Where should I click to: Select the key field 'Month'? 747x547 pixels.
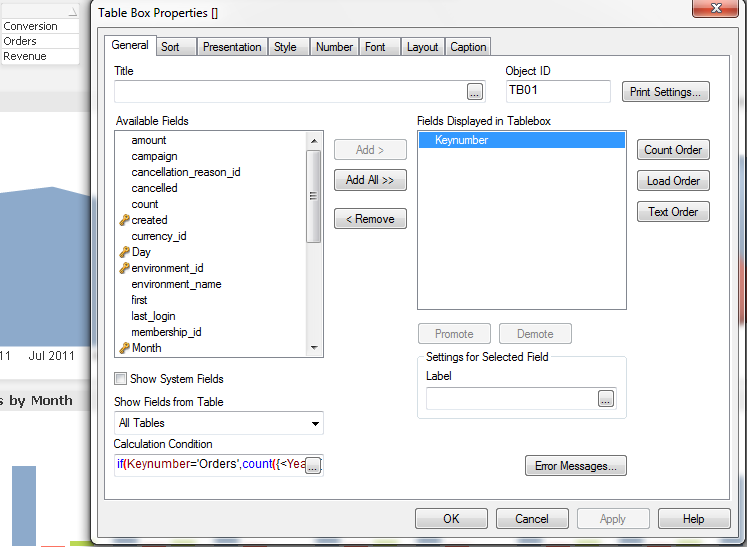coord(146,348)
